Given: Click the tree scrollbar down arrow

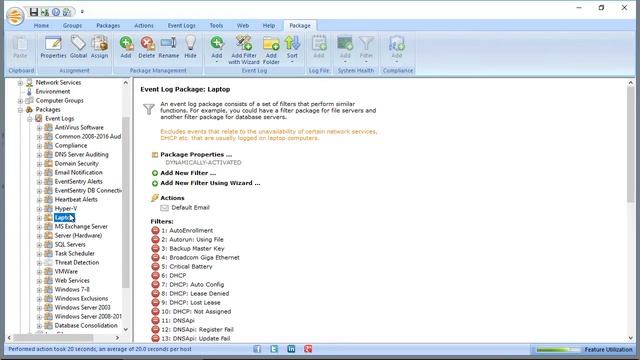Looking at the screenshot, I should click(x=126, y=329).
